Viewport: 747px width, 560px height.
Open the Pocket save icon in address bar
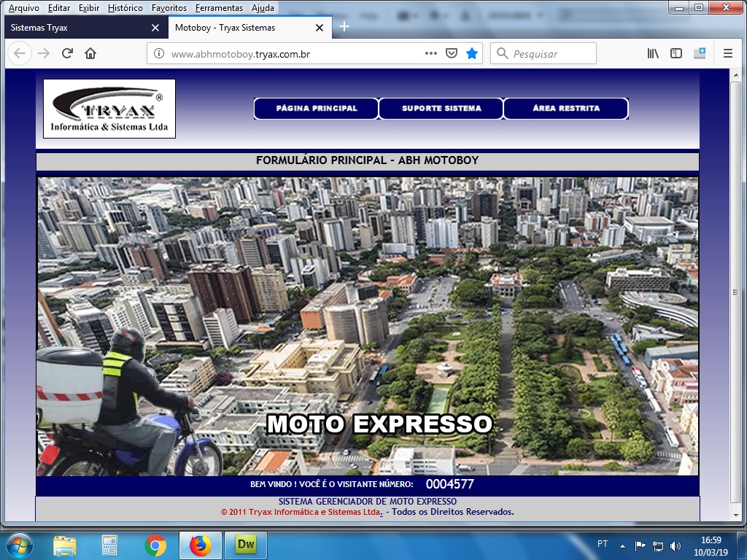point(452,53)
